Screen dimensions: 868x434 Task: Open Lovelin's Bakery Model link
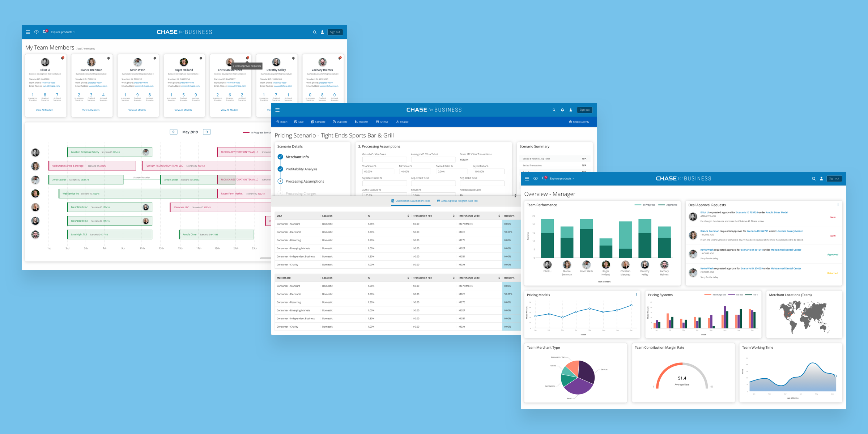(x=789, y=231)
